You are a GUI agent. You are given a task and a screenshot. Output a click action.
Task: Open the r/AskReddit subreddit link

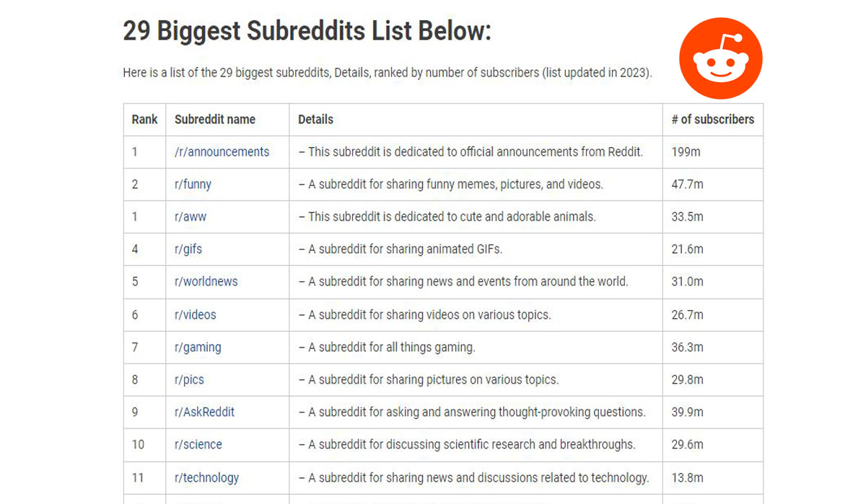(x=204, y=412)
